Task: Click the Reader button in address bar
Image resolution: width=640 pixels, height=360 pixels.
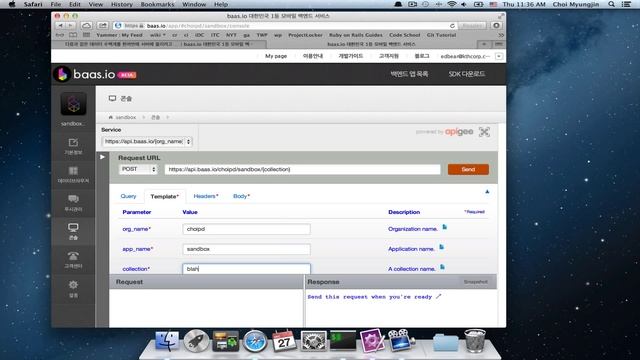Action: coord(472,26)
